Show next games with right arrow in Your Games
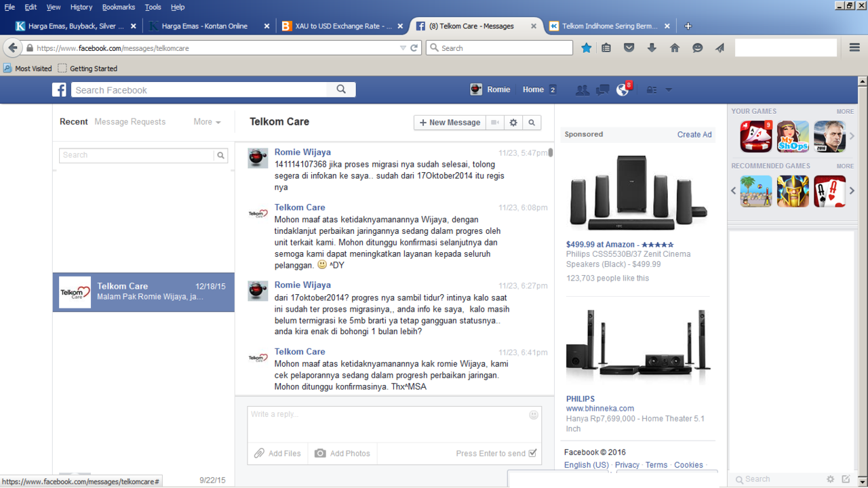Screen dimensions: 868x488 pyautogui.click(x=852, y=136)
